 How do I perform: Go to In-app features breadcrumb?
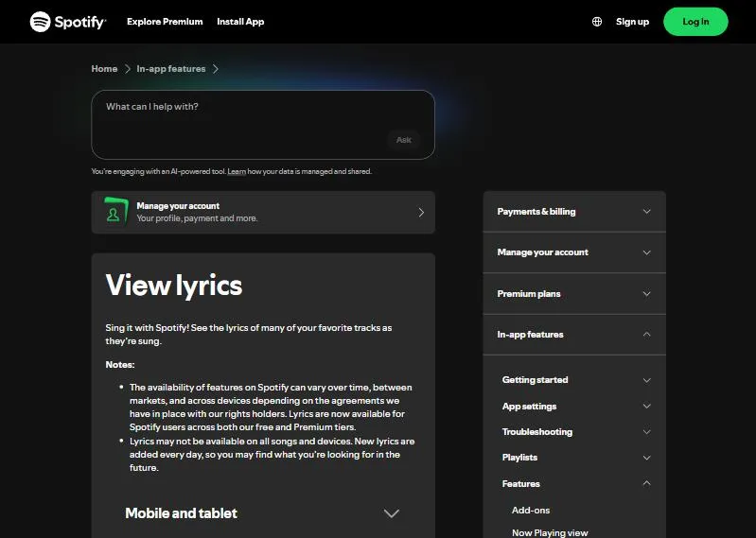coord(170,69)
